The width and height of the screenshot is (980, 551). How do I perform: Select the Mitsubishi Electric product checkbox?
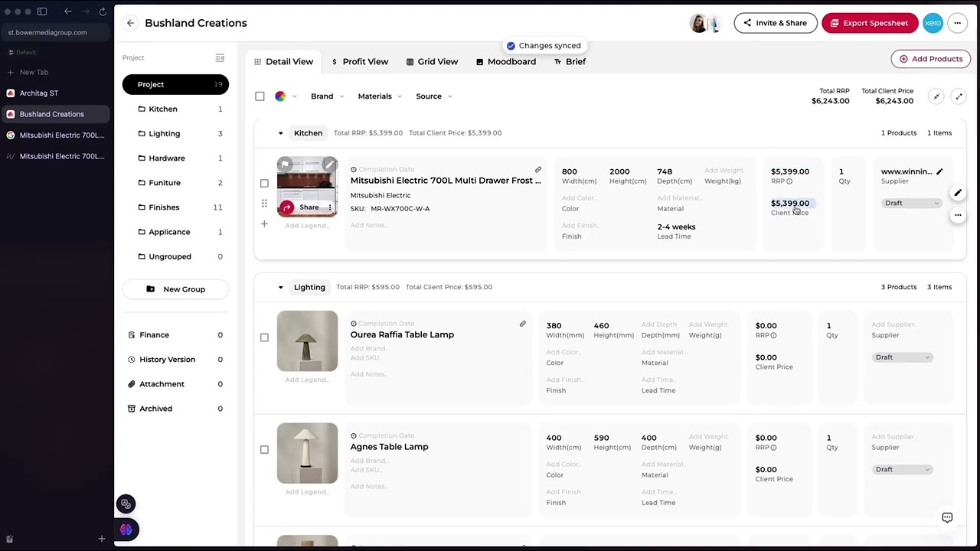point(264,183)
